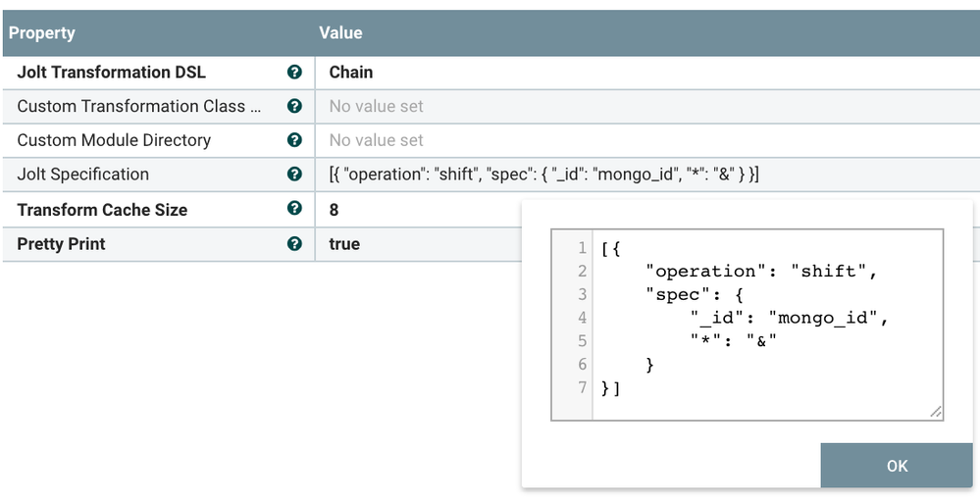Select the Jolt Transformation DSL property name
The width and height of the screenshot is (980, 503).
[x=112, y=73]
